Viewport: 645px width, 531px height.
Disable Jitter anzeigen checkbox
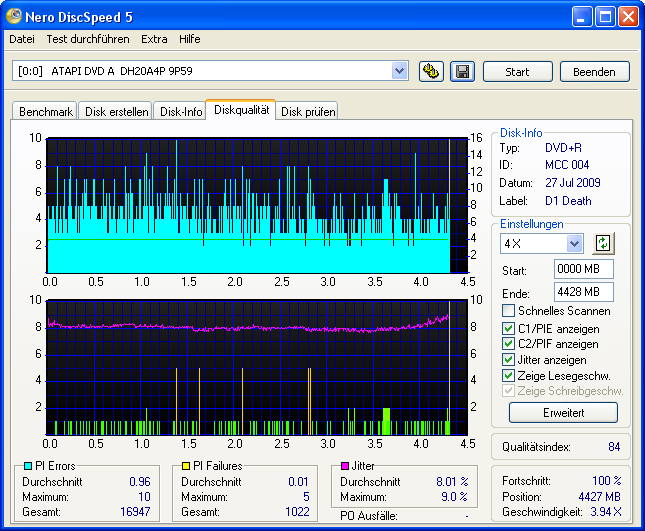pyautogui.click(x=508, y=359)
